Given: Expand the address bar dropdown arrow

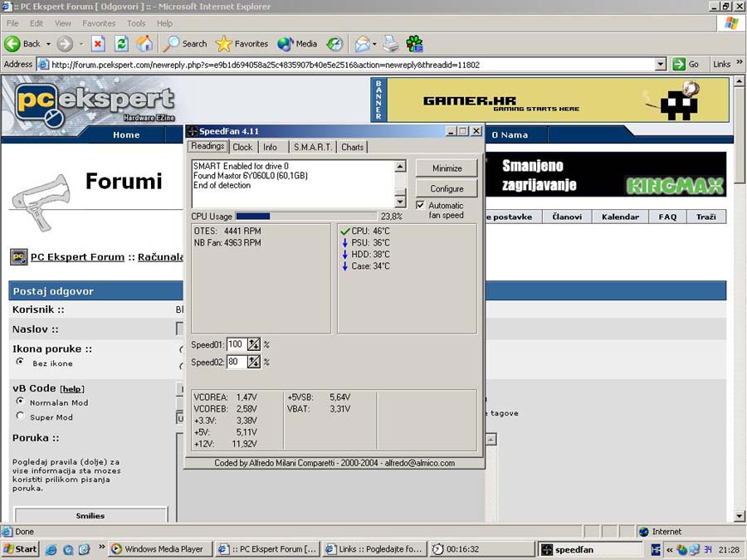Looking at the screenshot, I should (x=661, y=64).
